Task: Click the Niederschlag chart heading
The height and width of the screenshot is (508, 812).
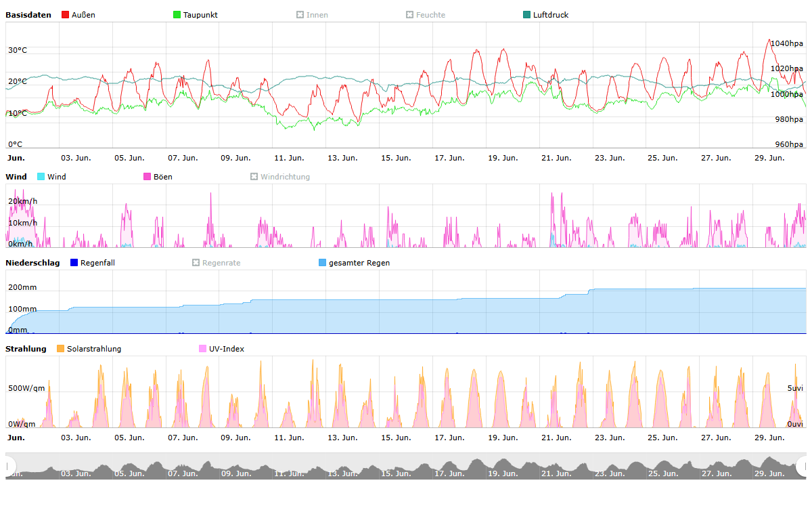Action: point(32,263)
